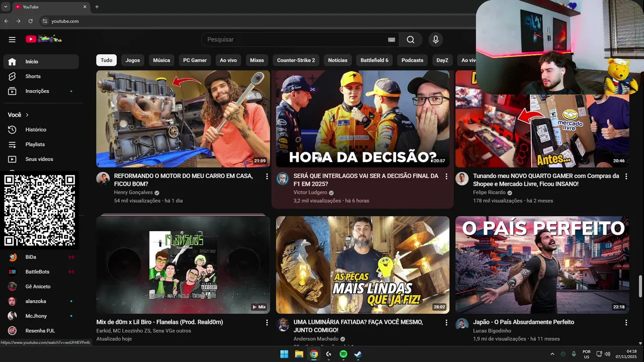Image resolution: width=644 pixels, height=362 pixels.
Task: Select the Música filter chip
Action: pos(162,60)
